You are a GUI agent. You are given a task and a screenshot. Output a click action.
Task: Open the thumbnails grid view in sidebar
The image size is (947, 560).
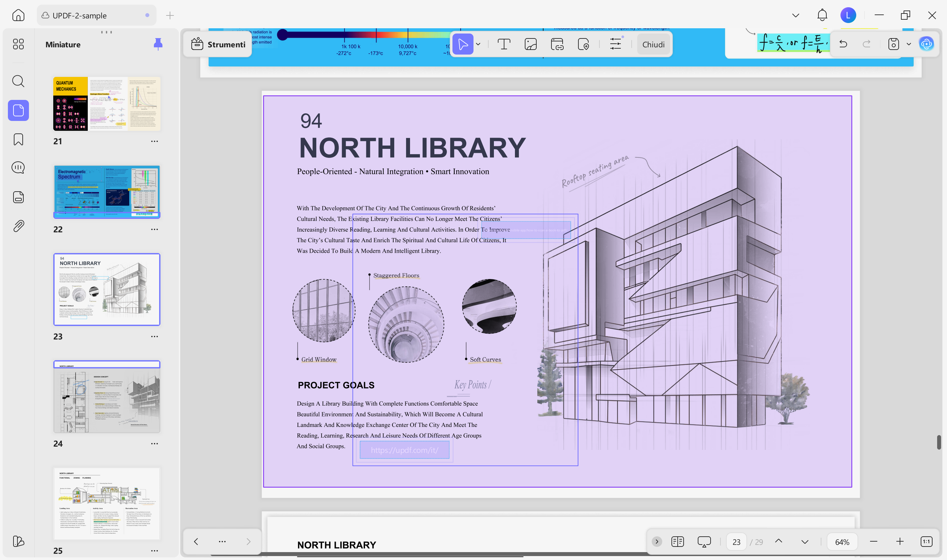pos(18,44)
